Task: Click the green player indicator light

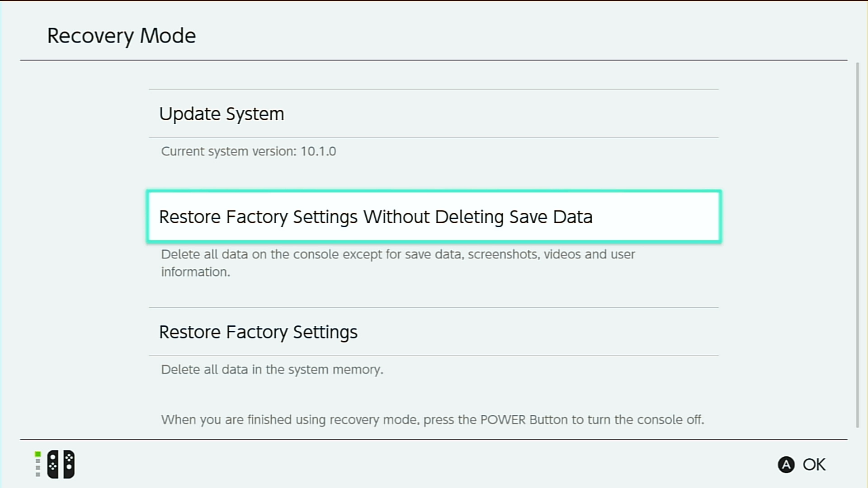Action: [x=38, y=454]
